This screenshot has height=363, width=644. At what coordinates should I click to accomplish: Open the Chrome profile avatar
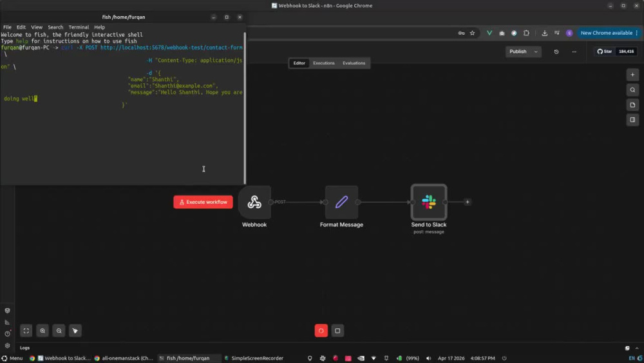tap(569, 33)
